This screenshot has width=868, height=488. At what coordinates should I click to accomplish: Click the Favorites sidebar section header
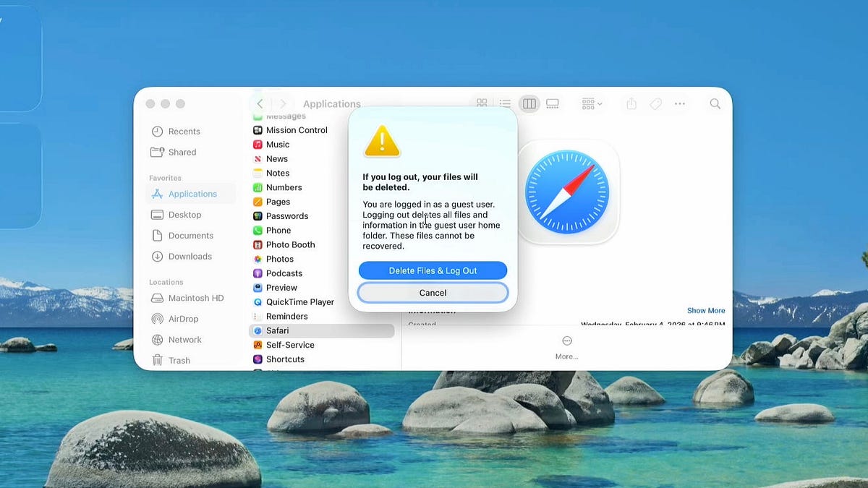[165, 178]
